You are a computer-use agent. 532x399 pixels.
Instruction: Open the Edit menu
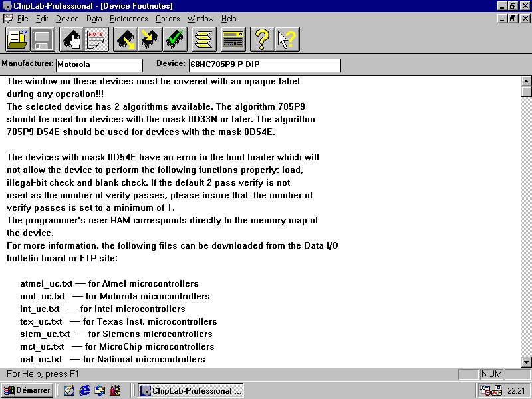click(x=42, y=19)
